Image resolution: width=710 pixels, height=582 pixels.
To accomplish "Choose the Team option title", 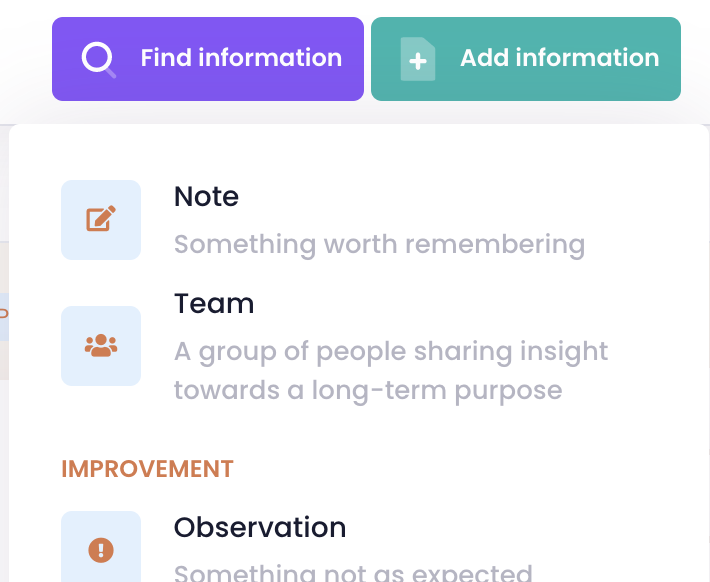I will (214, 303).
